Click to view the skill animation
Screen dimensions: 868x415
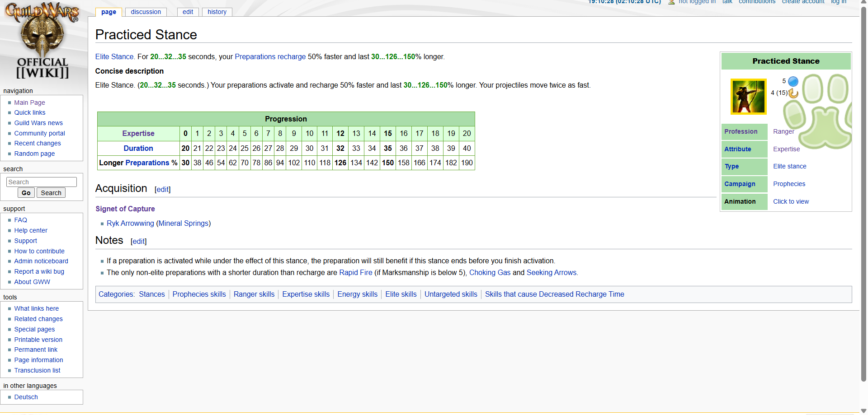(791, 201)
